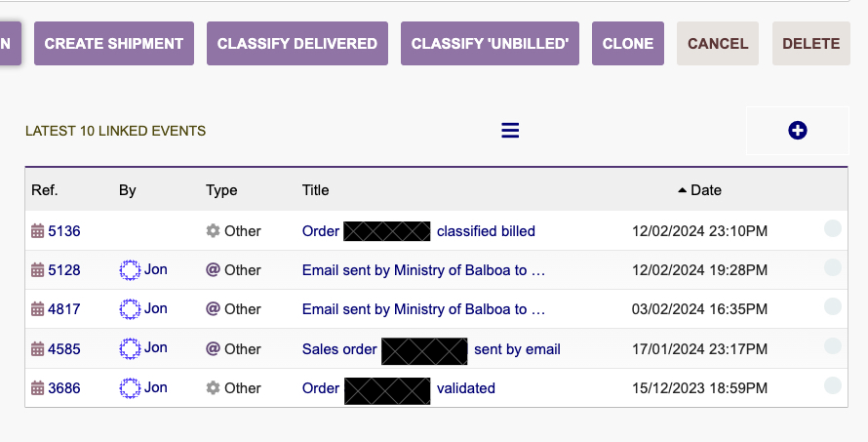Toggle the status circle for event 3686

(833, 385)
